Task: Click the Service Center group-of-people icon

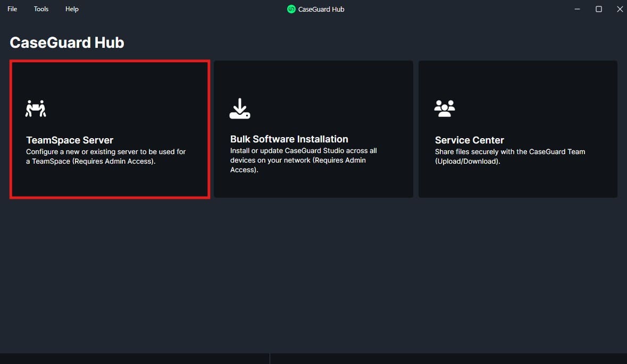Action: (445, 108)
